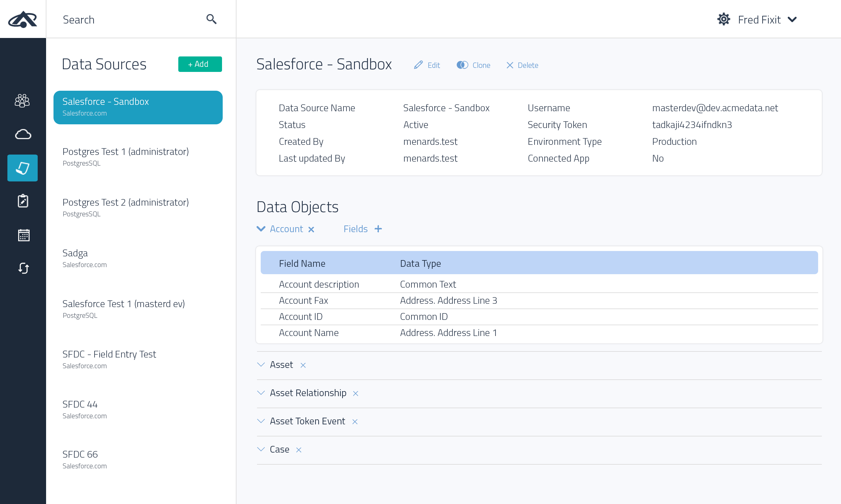Open the cloud sidebar icon
The width and height of the screenshot is (841, 504).
[23, 134]
